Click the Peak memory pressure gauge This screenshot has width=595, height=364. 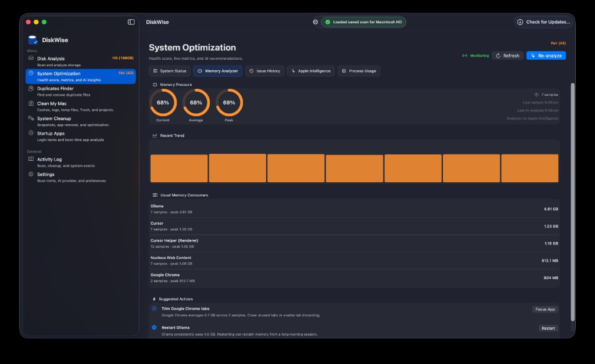pos(229,102)
